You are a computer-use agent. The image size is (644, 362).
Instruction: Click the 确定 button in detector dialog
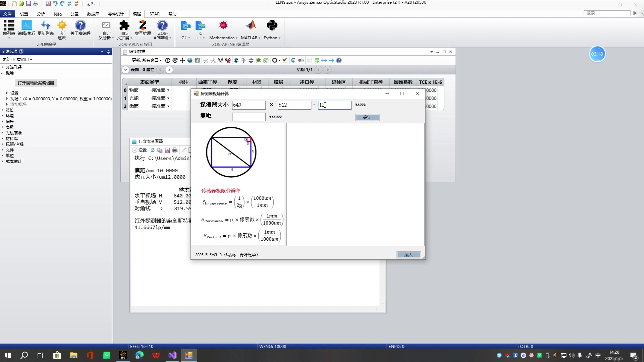click(367, 117)
